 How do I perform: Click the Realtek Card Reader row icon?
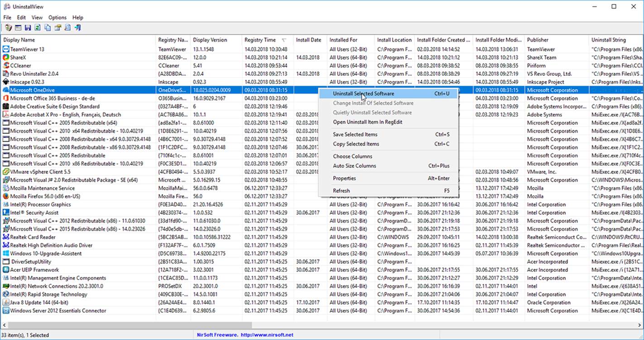[x=6, y=237]
